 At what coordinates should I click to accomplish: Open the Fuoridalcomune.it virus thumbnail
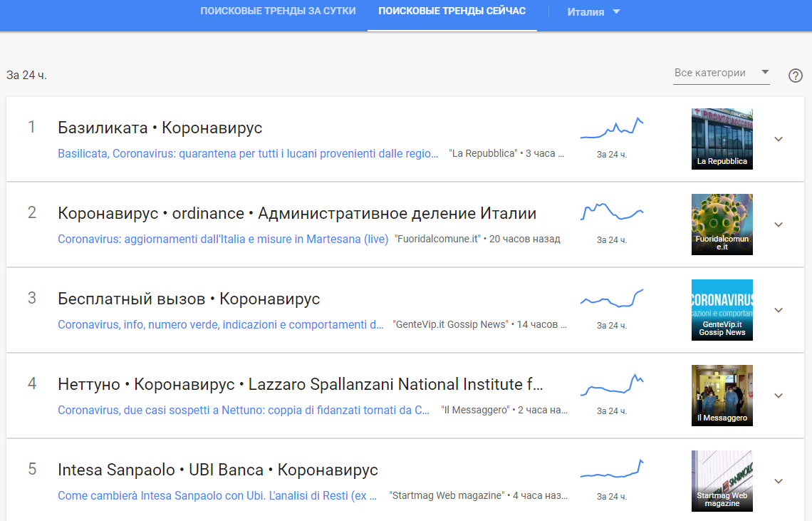click(722, 225)
